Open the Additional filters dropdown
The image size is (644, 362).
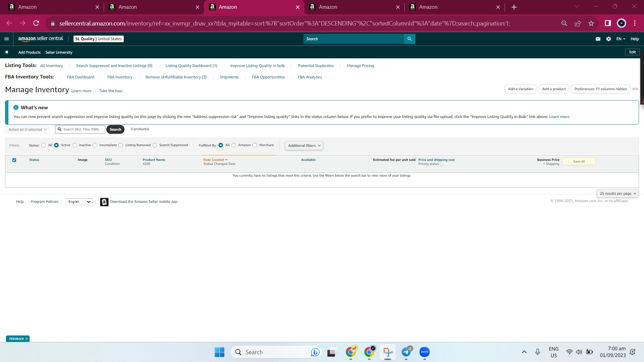(x=304, y=145)
